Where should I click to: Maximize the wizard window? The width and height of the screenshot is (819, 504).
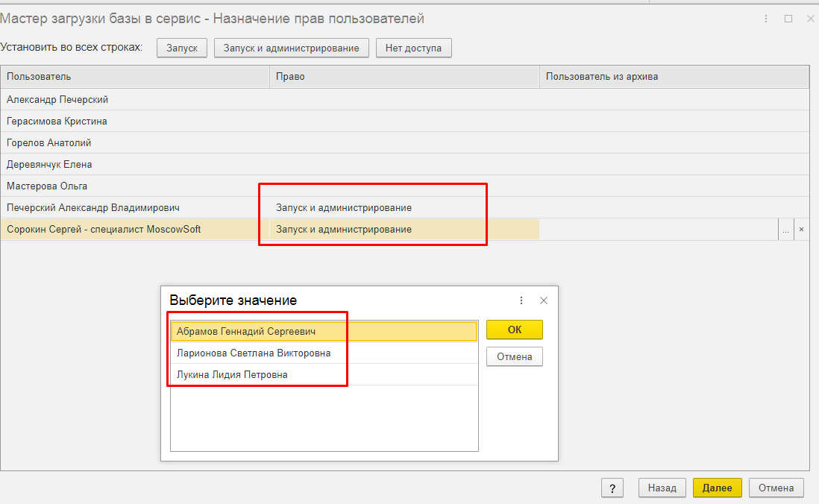788,19
